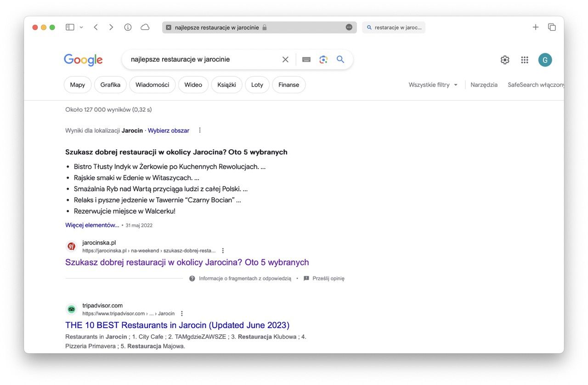Switch to the 'restauracje w jaroc...' tab

pos(394,28)
